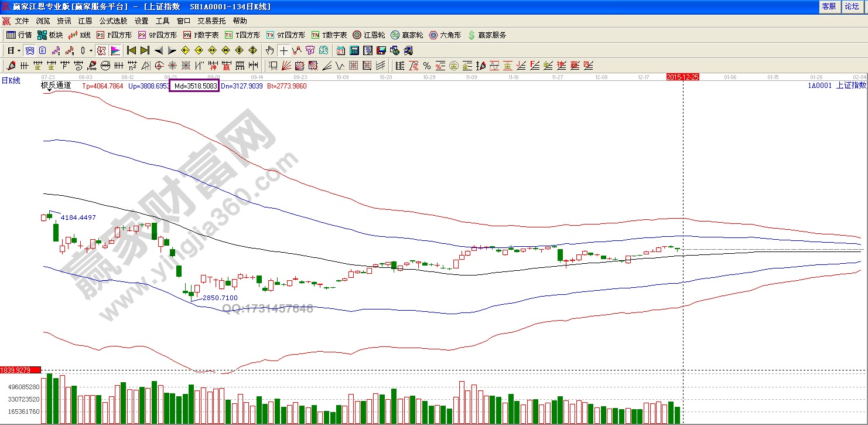
Task: Open the candlestick style dropdown arrow
Action: (91, 50)
